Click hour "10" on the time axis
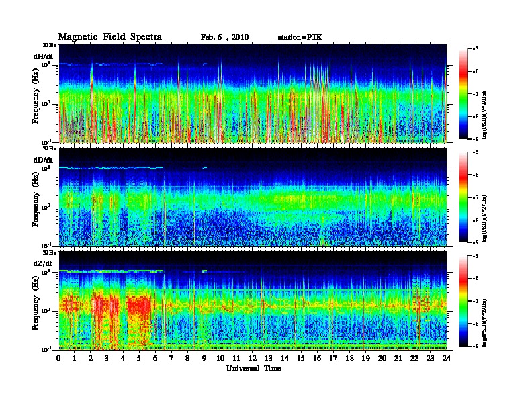The image size is (532, 411). [x=220, y=359]
